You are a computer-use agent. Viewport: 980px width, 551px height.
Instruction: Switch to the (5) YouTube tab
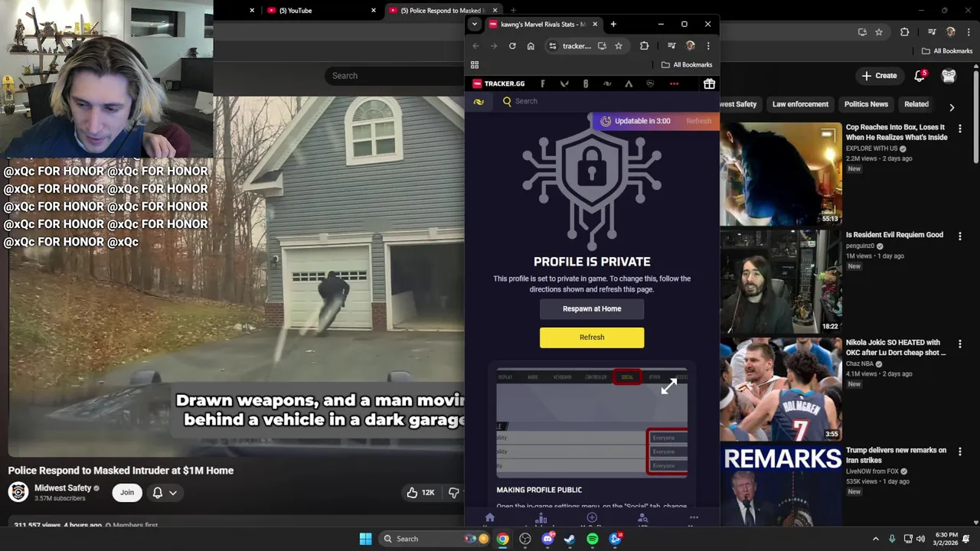coord(320,11)
